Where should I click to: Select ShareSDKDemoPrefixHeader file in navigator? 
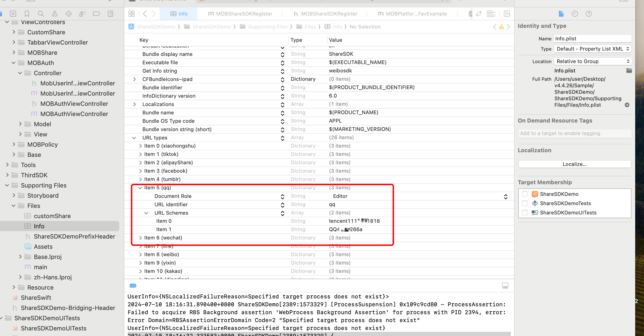(74, 236)
